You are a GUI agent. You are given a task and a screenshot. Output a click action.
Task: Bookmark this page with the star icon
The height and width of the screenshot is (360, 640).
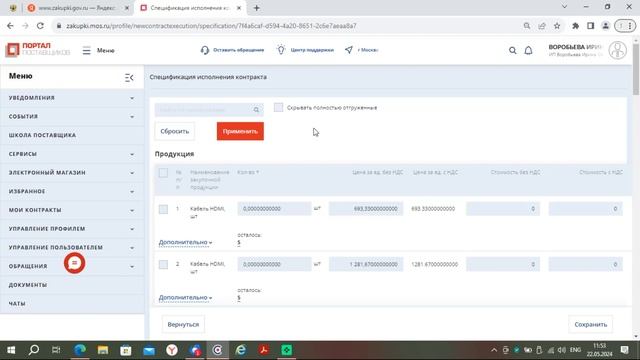(557, 26)
